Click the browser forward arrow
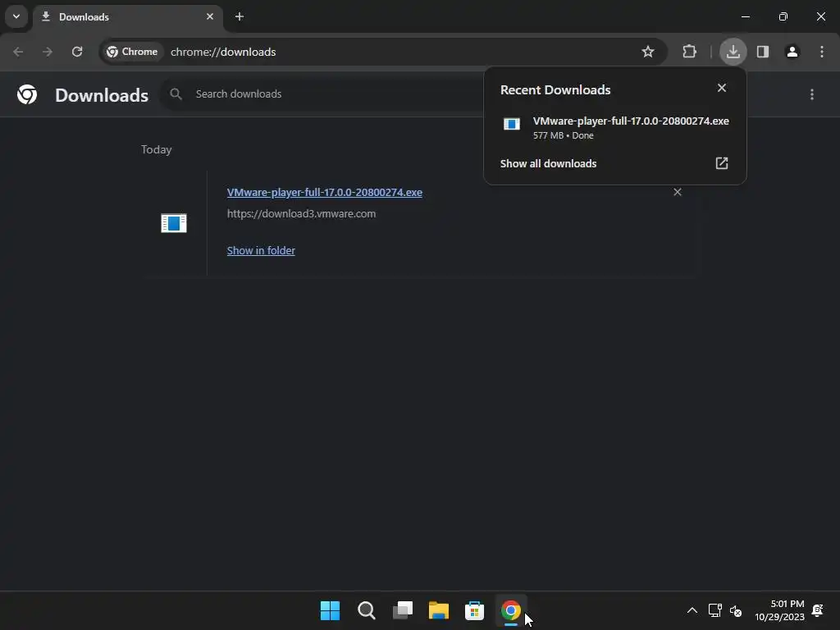The height and width of the screenshot is (630, 840). [47, 52]
